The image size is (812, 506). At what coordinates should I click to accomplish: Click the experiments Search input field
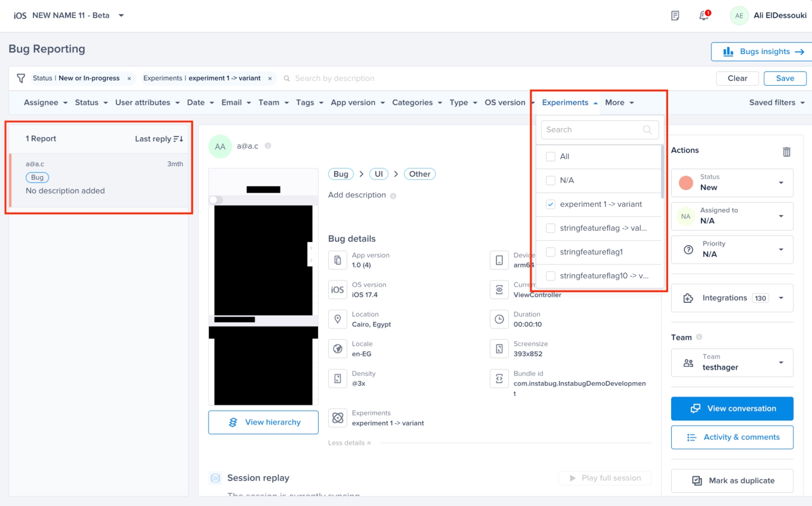(x=593, y=130)
